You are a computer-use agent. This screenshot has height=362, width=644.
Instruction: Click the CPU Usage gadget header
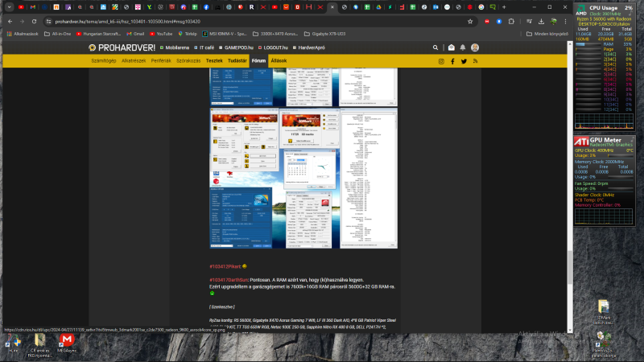tap(604, 8)
